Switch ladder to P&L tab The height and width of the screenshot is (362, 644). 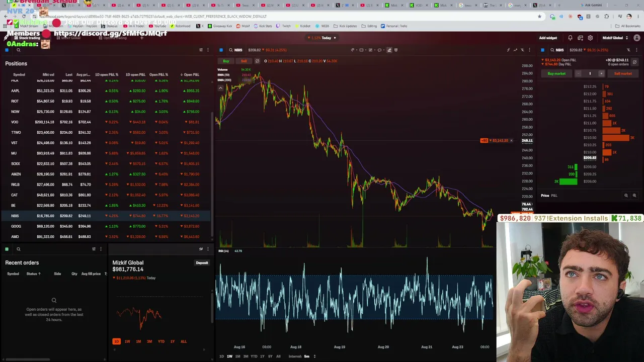pyautogui.click(x=554, y=195)
